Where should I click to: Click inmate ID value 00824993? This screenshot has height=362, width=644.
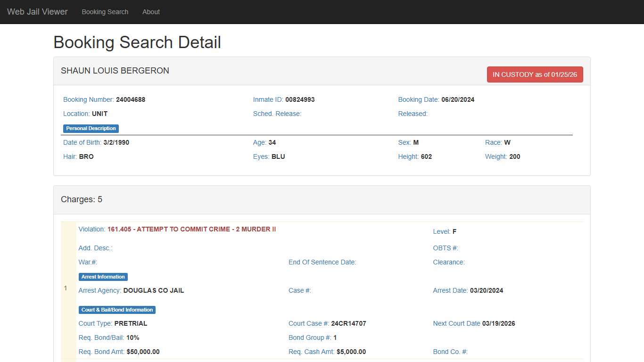[300, 99]
